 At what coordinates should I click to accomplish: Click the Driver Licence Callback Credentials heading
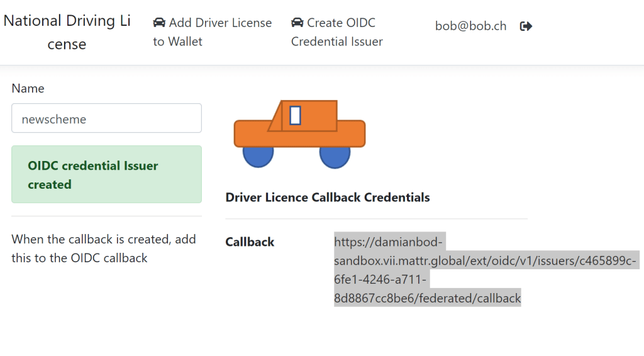[327, 197]
